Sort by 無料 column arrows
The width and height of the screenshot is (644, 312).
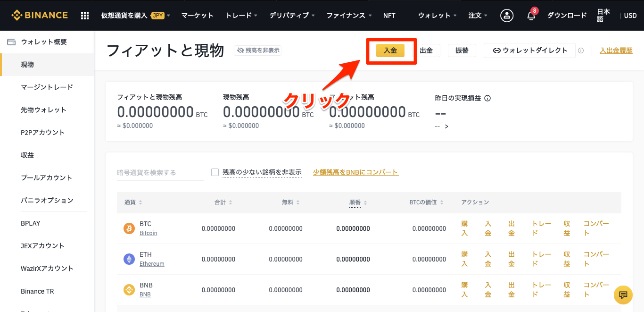click(298, 202)
